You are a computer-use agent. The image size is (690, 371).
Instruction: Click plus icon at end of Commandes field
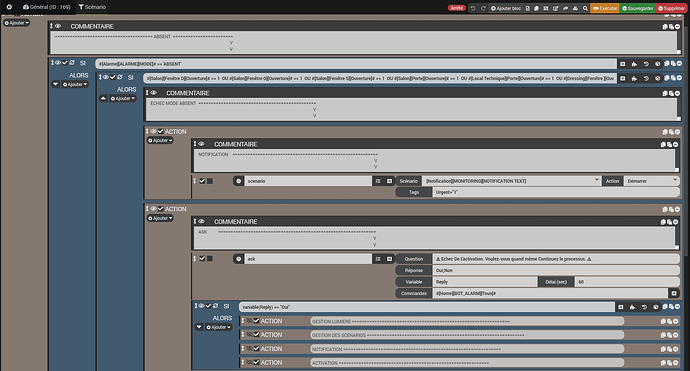click(674, 293)
